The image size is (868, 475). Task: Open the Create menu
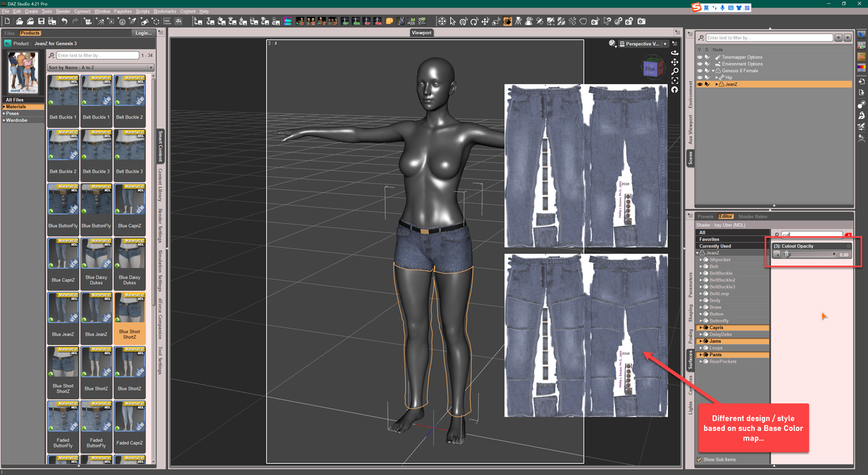31,12
